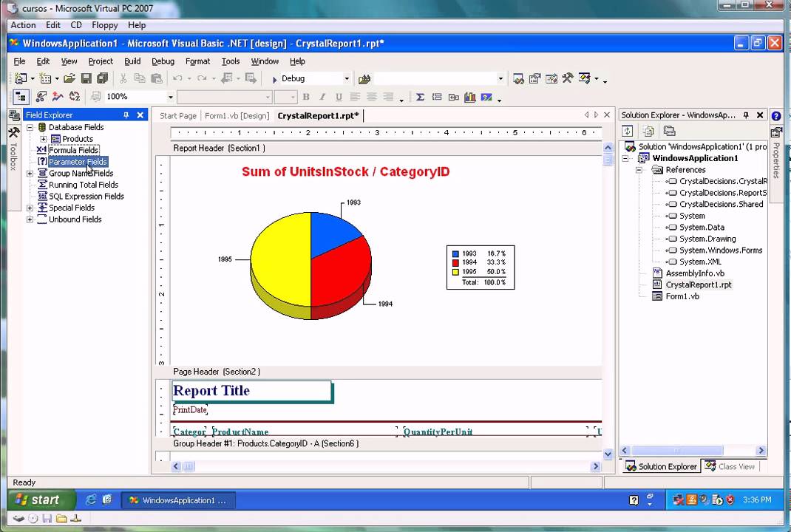Click the blue 1993 legend swatch
The height and width of the screenshot is (532, 791).
(455, 253)
